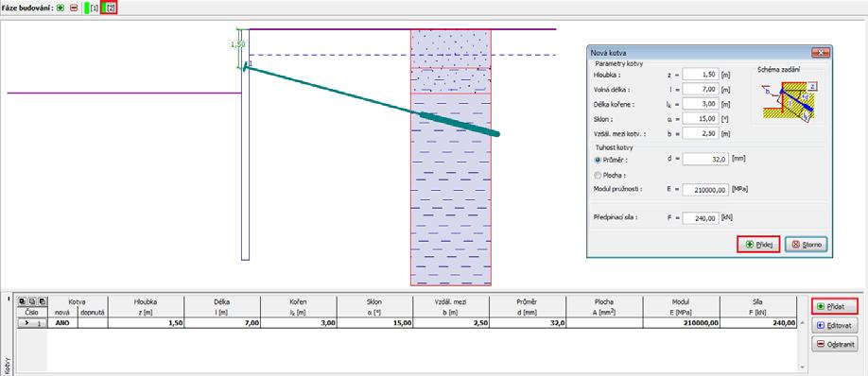Click Přidej to confirm the anchor

757,245
